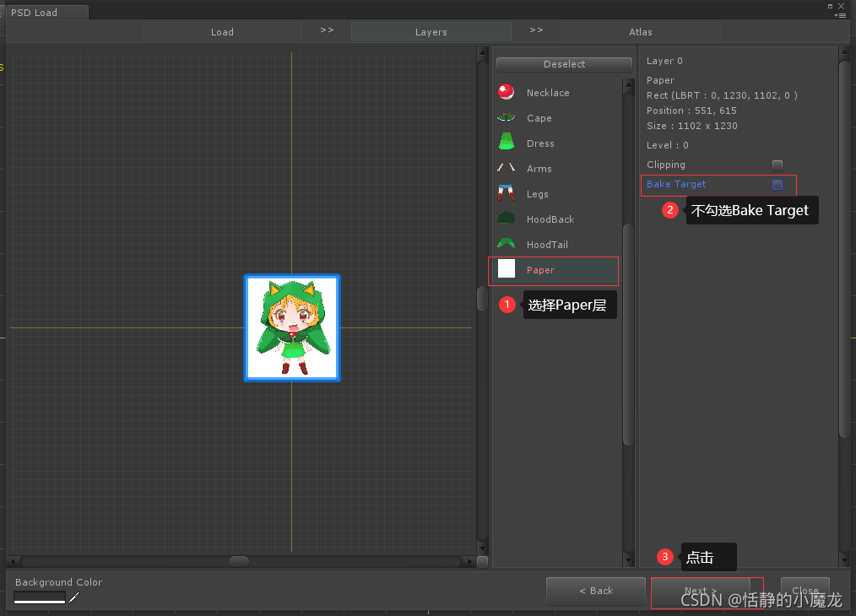Click the Paper layer name

click(x=540, y=270)
